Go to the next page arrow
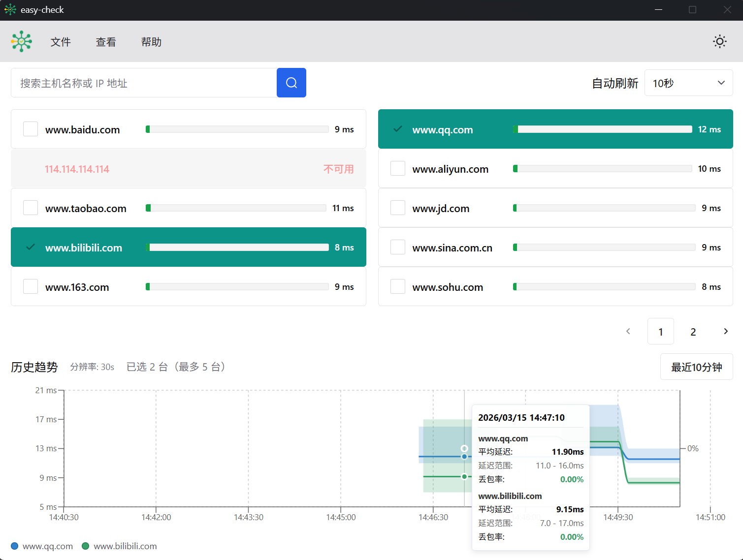The width and height of the screenshot is (743, 560). coord(726,331)
